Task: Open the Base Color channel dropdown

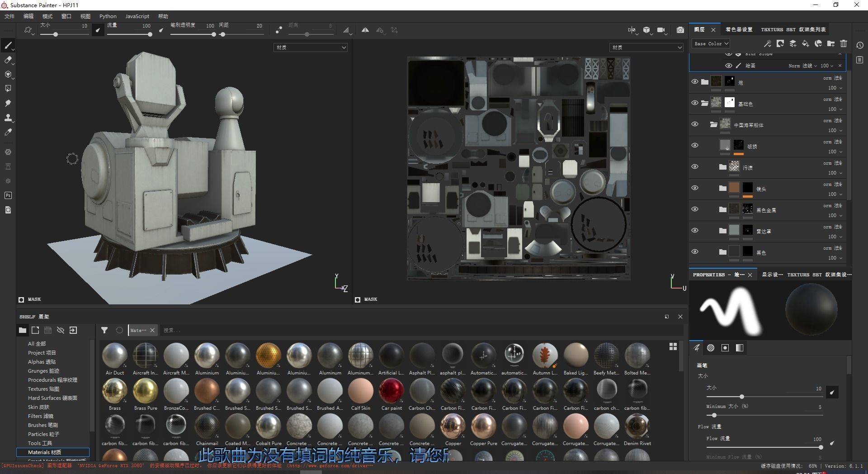Action: pyautogui.click(x=711, y=43)
